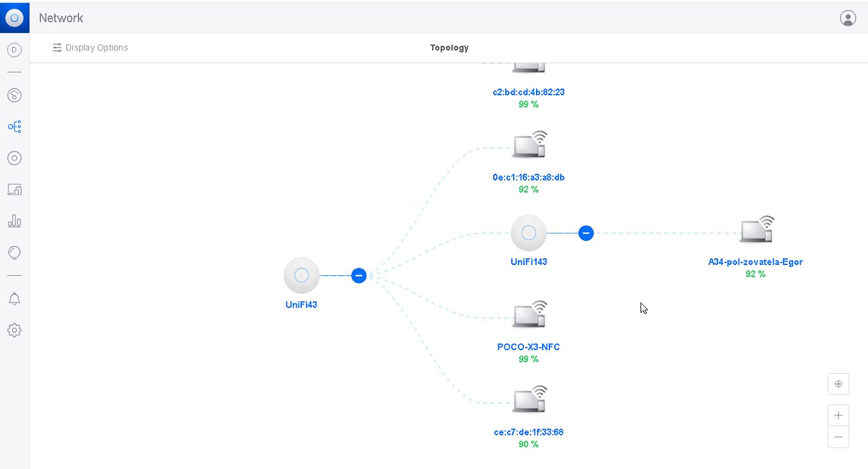Open UniFi Devices circle icon in sidebar
The height and width of the screenshot is (469, 868).
14,158
